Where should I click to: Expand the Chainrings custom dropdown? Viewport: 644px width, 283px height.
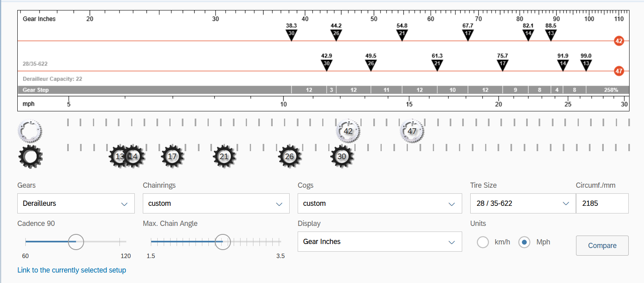pos(216,203)
